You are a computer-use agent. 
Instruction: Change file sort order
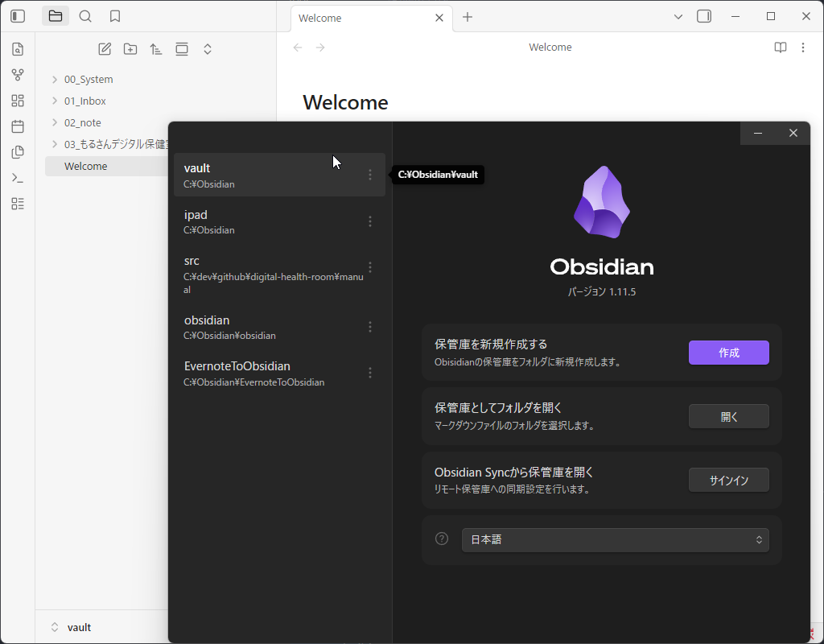(x=156, y=49)
